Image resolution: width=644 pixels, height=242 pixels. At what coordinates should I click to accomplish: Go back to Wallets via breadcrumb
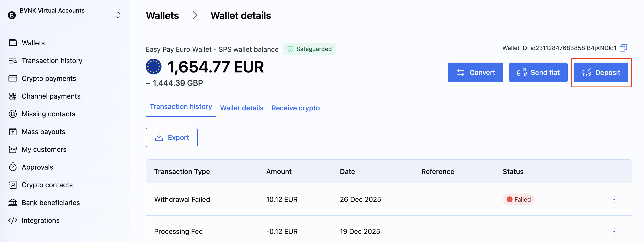click(x=162, y=16)
